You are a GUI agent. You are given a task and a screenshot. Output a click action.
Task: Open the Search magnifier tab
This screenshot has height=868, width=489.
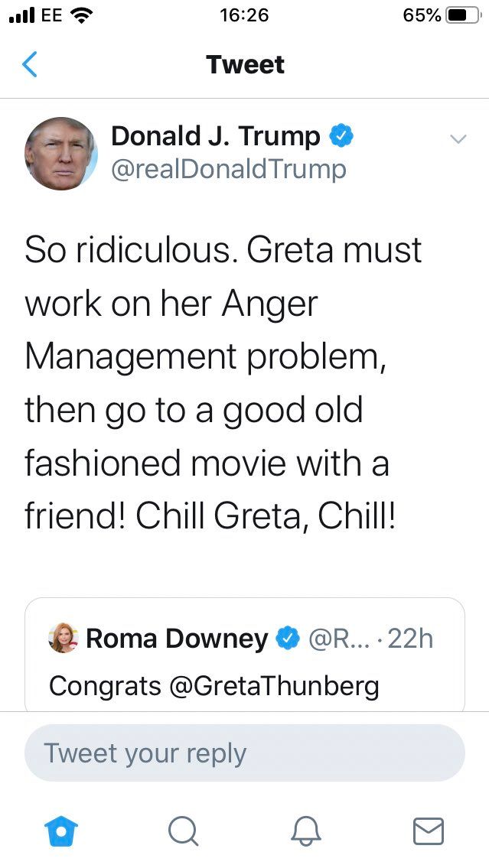point(183,831)
